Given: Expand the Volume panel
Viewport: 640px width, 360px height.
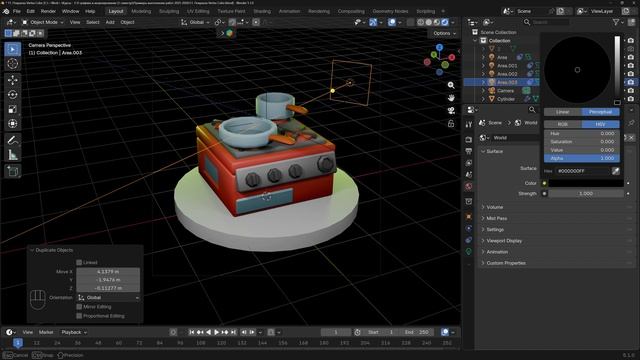Looking at the screenshot, I should coord(495,207).
